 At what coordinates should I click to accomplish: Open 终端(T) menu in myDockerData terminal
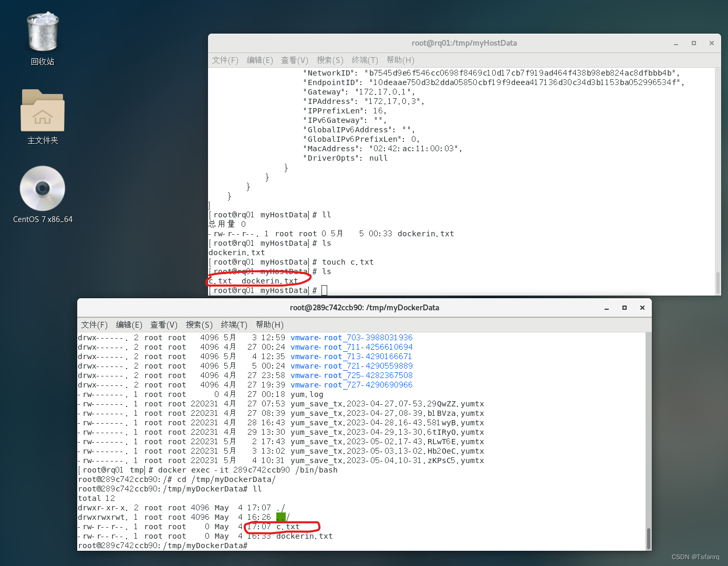[x=234, y=325]
